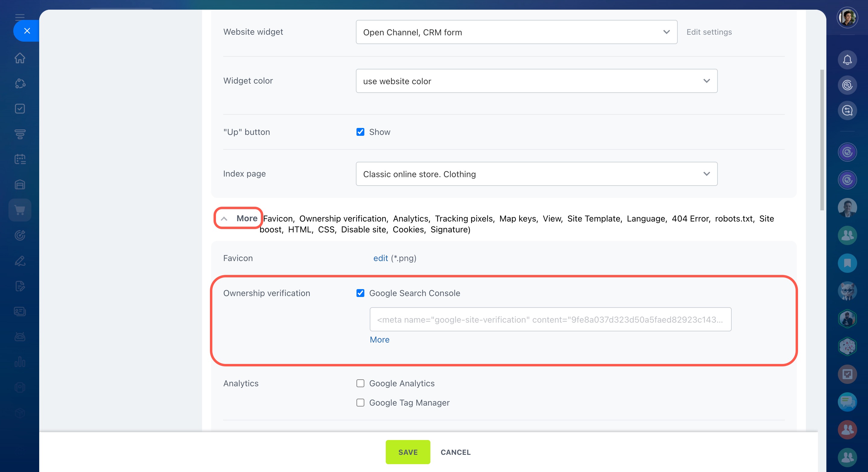
Task: Collapse the More settings section
Action: (x=239, y=218)
